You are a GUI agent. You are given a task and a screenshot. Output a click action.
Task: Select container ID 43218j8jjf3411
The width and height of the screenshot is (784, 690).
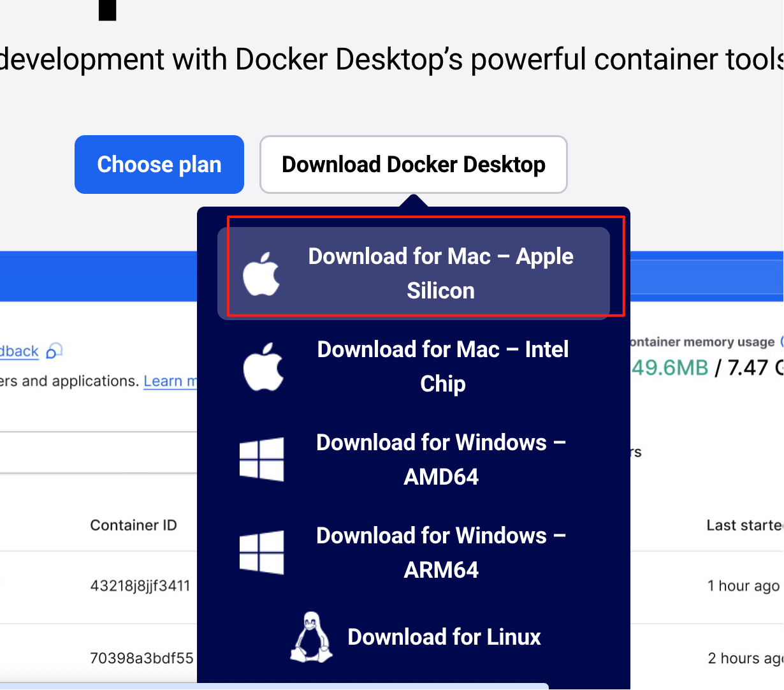tap(140, 585)
